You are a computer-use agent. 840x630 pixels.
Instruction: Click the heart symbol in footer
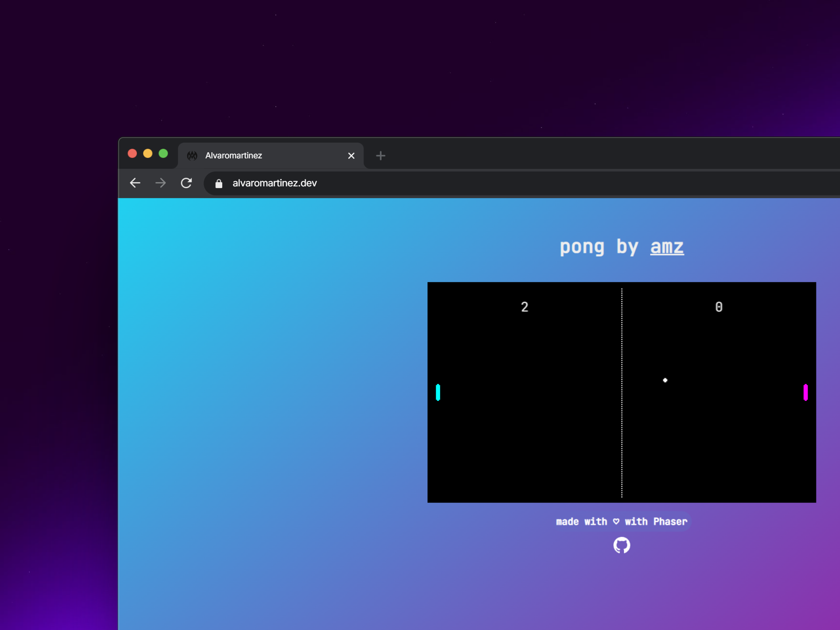[x=616, y=521]
